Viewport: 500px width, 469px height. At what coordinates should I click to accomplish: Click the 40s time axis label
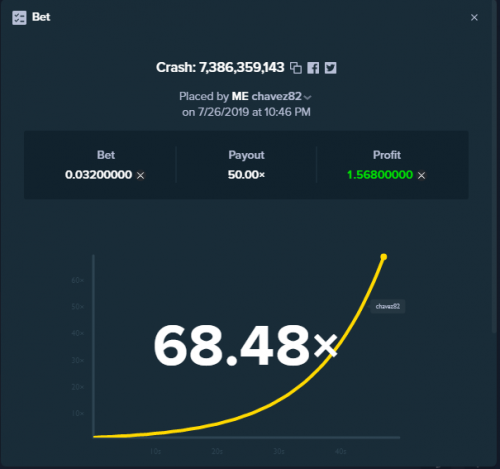(x=340, y=451)
